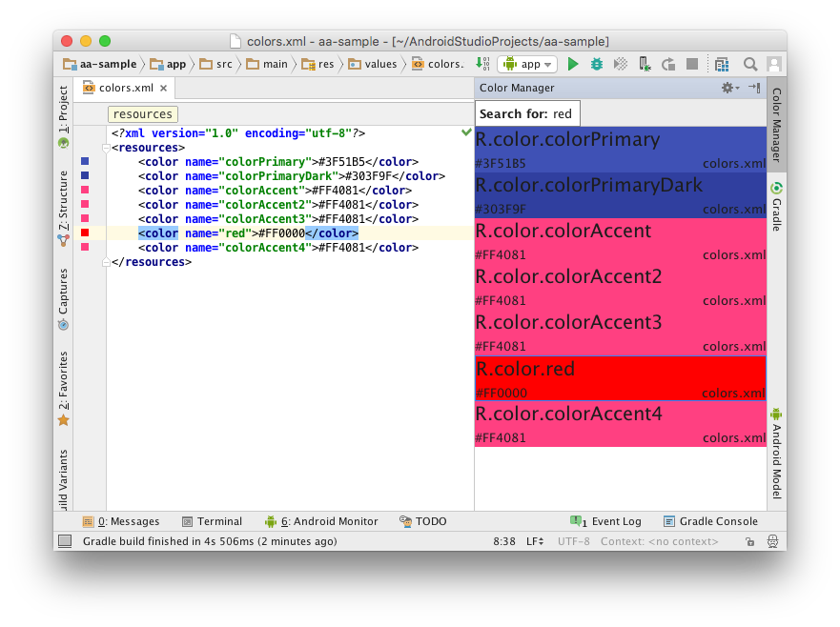The image size is (840, 627).
Task: Select the R.color.red entry
Action: click(x=621, y=378)
